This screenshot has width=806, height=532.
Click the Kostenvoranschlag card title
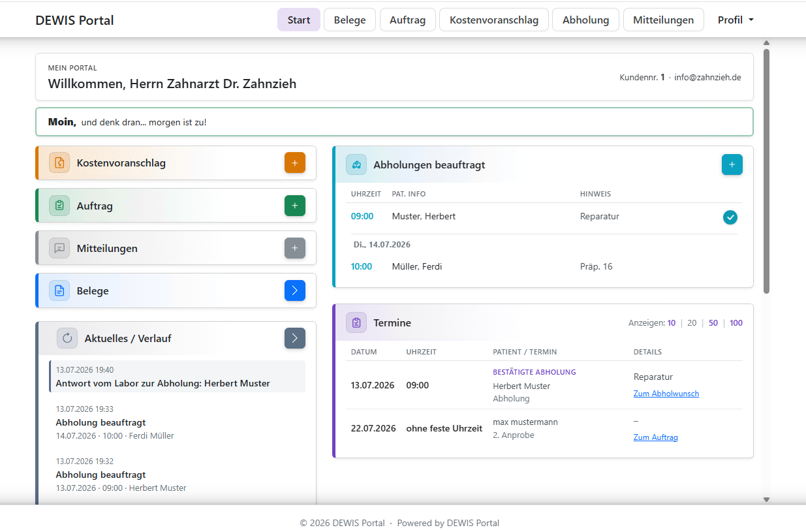tap(121, 163)
